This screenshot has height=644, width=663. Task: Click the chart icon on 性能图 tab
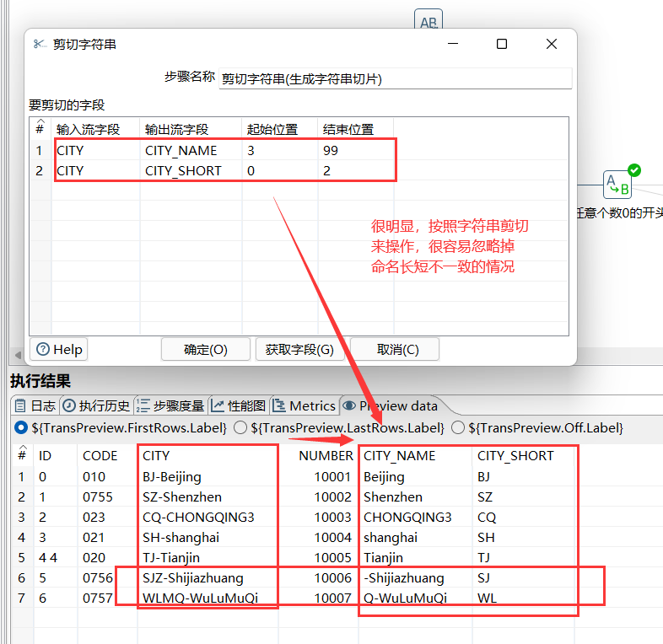pos(218,406)
